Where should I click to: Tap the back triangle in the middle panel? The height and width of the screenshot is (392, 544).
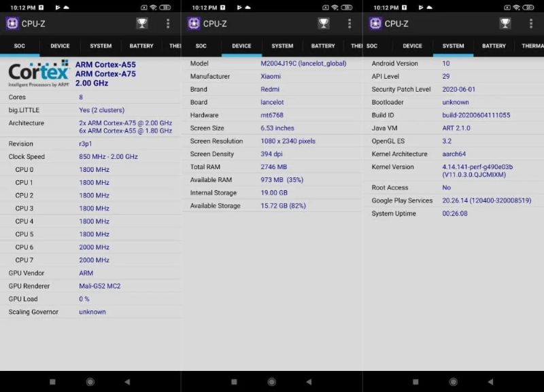click(x=309, y=382)
